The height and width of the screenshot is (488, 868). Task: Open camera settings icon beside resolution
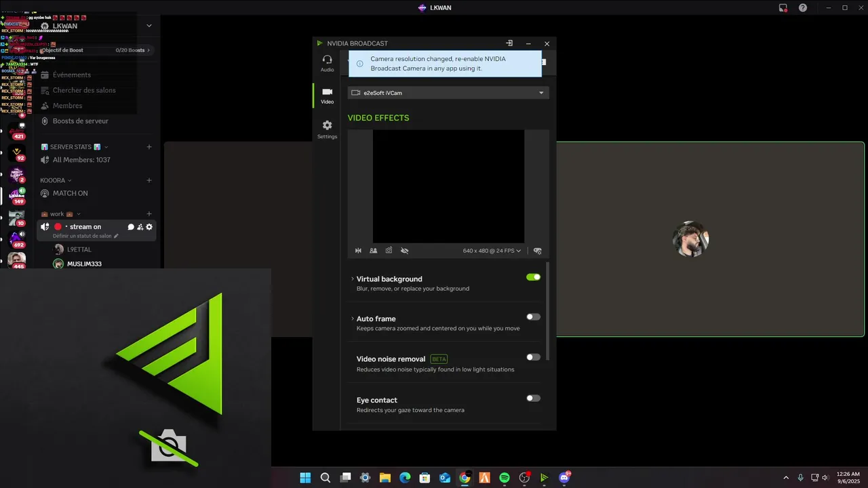pos(538,251)
